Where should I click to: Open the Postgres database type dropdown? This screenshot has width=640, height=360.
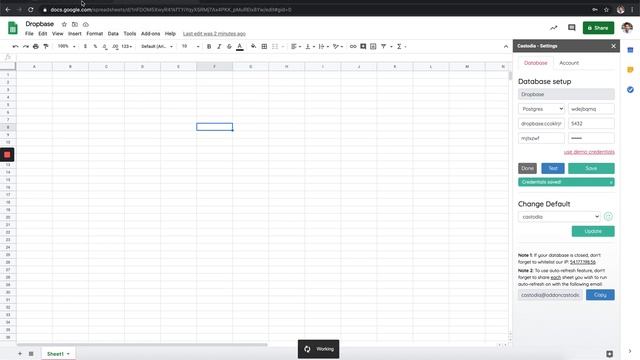click(x=541, y=109)
